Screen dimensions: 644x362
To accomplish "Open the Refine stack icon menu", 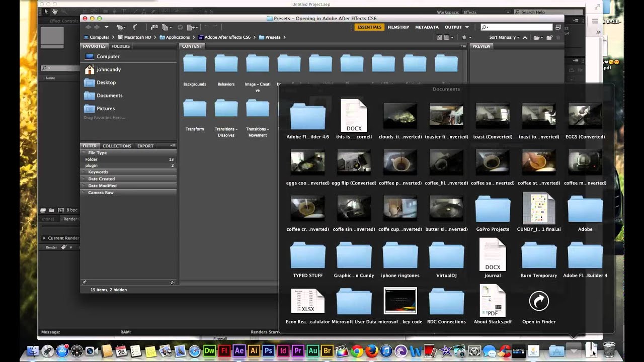I will 168,27.
